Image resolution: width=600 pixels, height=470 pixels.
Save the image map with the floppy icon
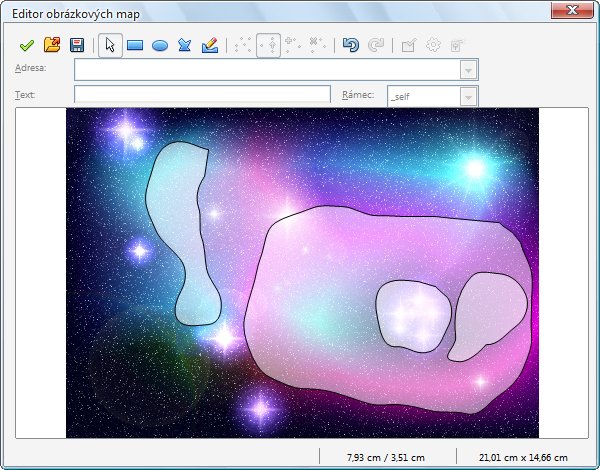point(77,45)
